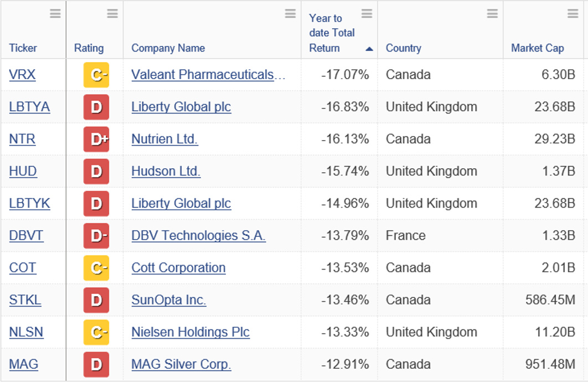Open the LBTYA ticker link
This screenshot has width=588, height=382.
(x=29, y=107)
